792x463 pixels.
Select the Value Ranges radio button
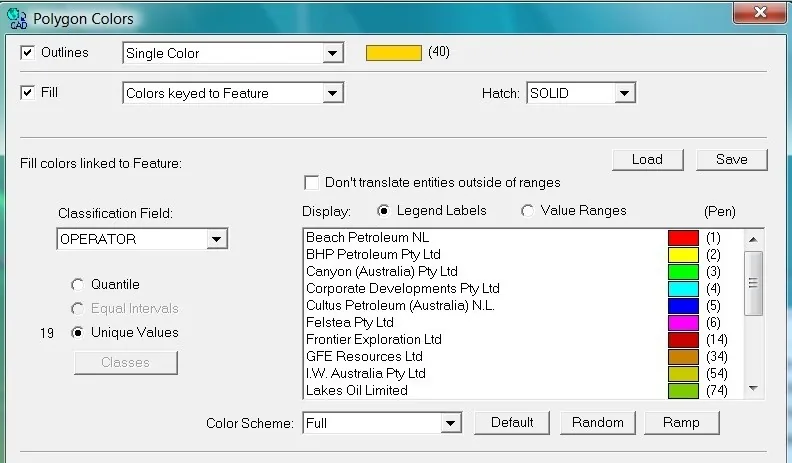527,211
